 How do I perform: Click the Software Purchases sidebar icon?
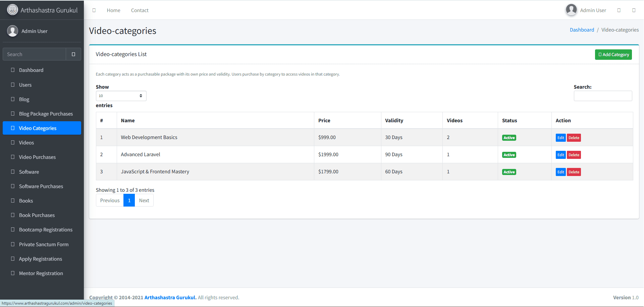coord(13,186)
